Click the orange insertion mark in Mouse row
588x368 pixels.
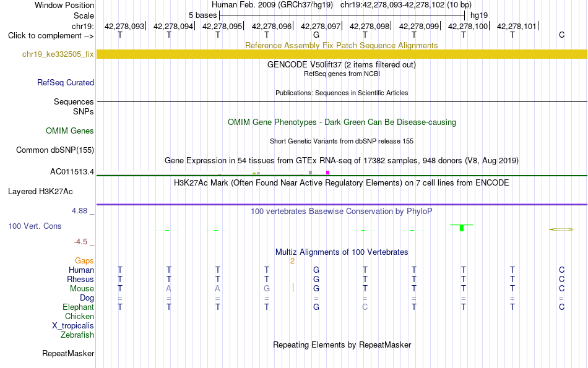(x=293, y=288)
